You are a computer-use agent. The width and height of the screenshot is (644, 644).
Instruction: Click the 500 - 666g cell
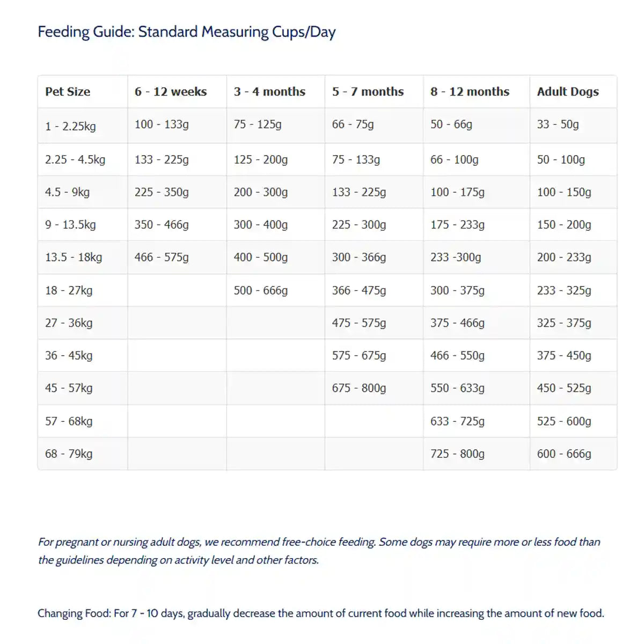260,291
